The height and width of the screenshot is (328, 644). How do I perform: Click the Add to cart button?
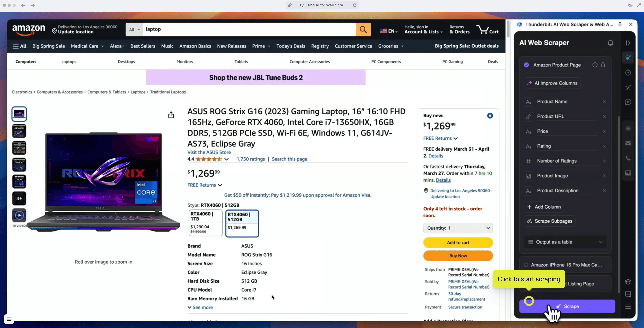coord(458,243)
